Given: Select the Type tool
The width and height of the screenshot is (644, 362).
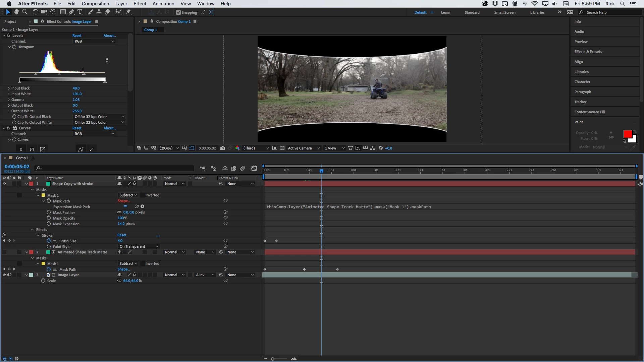Looking at the screenshot, I should pos(80,12).
